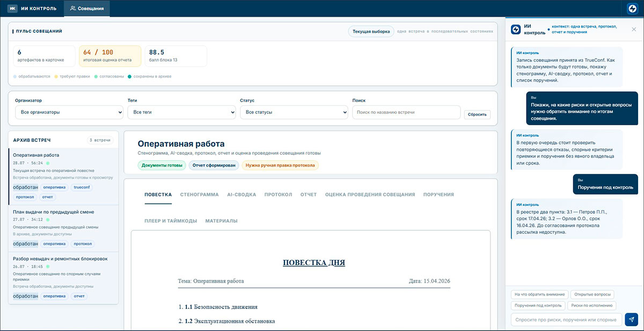Expand the Статус dropdown
This screenshot has width=644, height=331.
[x=294, y=112]
